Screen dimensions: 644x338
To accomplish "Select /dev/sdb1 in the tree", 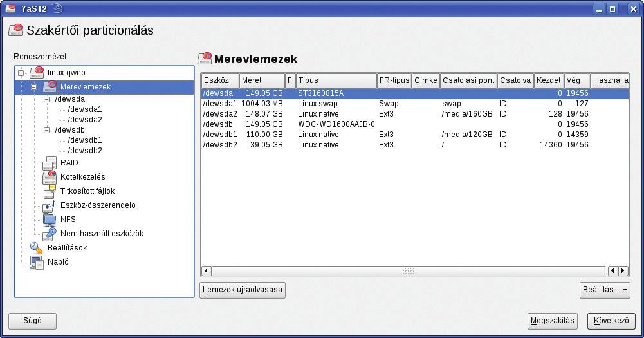I will [x=85, y=140].
